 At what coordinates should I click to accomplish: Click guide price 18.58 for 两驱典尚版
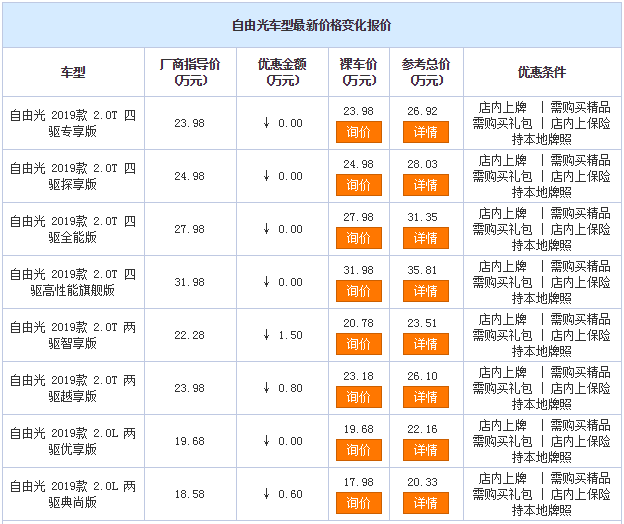189,494
